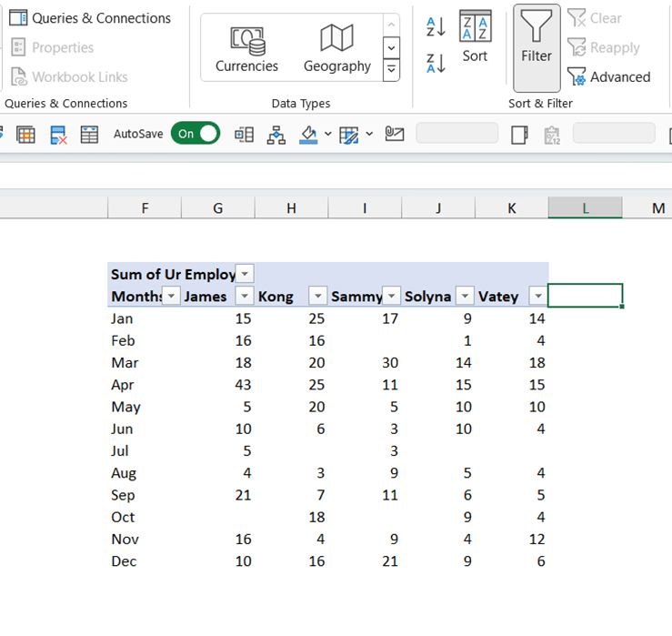Click the Sort Z to A icon
This screenshot has height=636, width=672.
click(436, 63)
